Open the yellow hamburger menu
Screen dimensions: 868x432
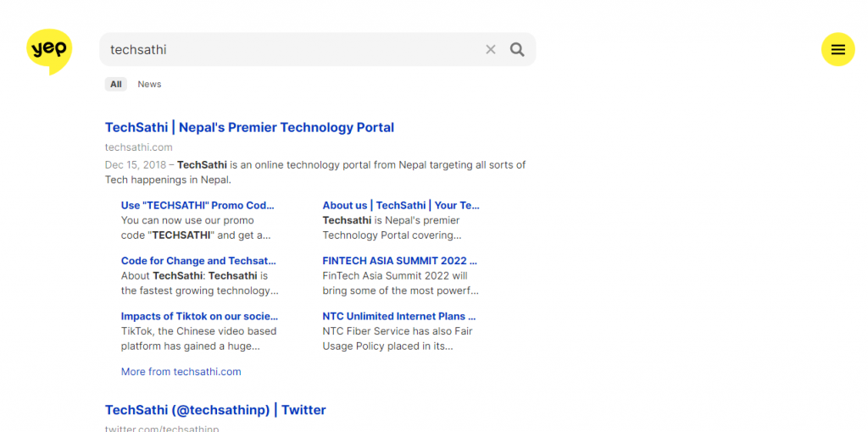click(837, 50)
